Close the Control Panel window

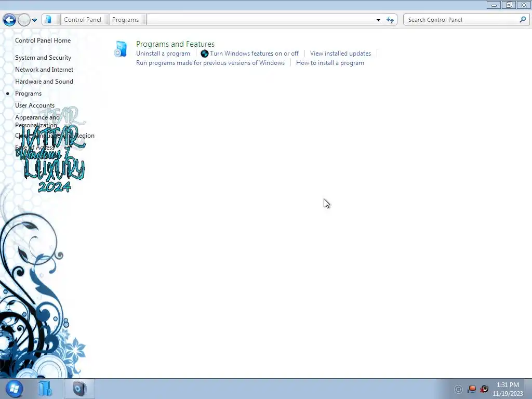pyautogui.click(x=524, y=5)
